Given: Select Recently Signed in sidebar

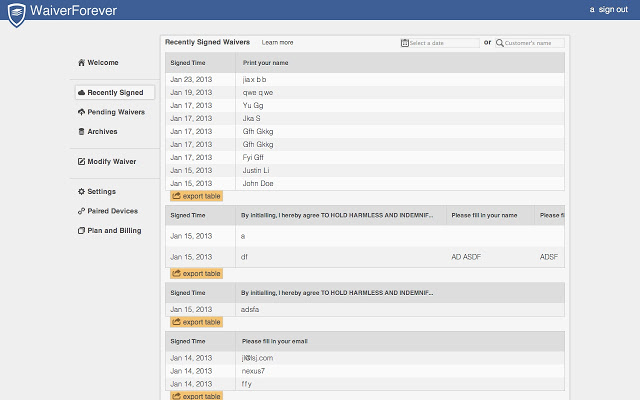Looking at the screenshot, I should pyautogui.click(x=114, y=92).
